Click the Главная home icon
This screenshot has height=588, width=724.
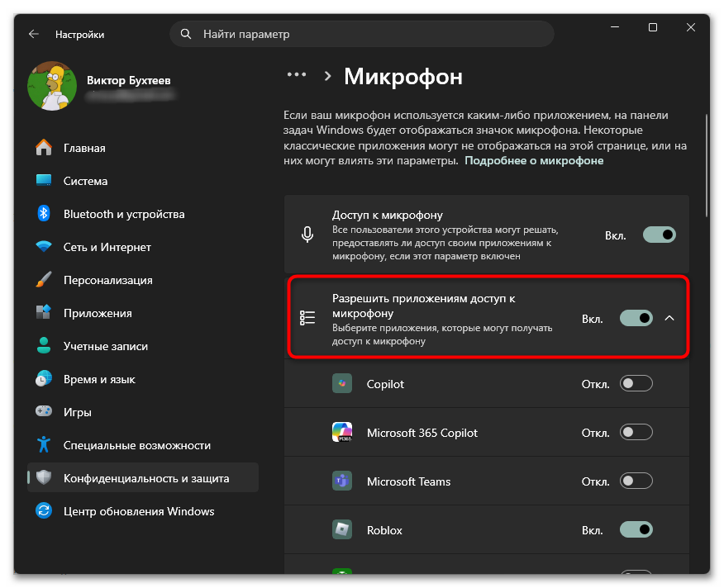44,148
